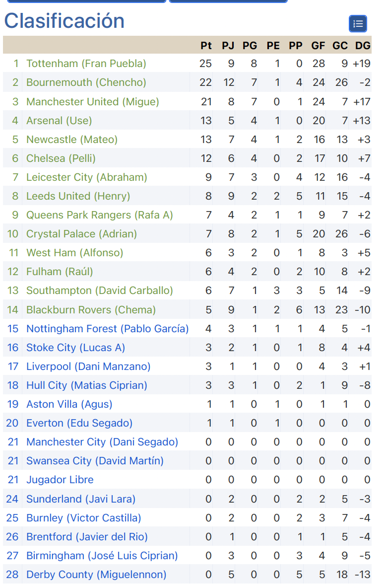This screenshot has width=387, height=588.
Task: Open Manchester City (Dani Segado) link
Action: (x=102, y=442)
